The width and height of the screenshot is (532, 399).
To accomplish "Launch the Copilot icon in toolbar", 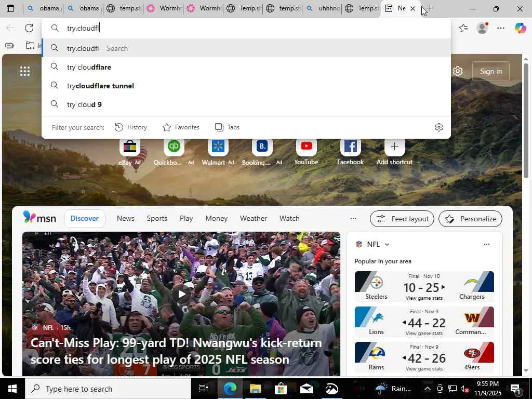I will [520, 28].
